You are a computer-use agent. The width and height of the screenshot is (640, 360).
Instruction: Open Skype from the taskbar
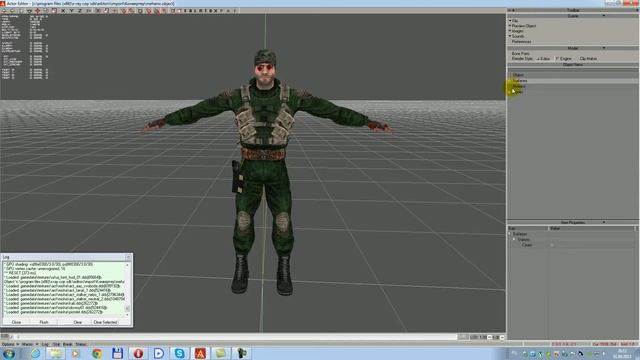179,353
